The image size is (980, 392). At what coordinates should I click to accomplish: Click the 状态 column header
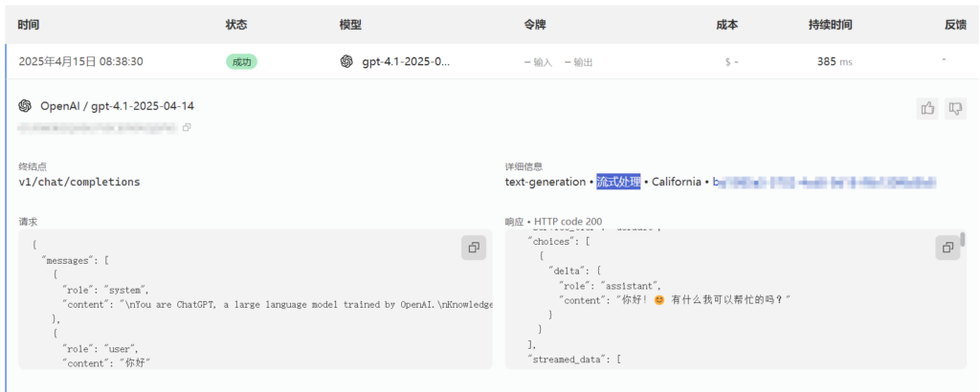[236, 25]
